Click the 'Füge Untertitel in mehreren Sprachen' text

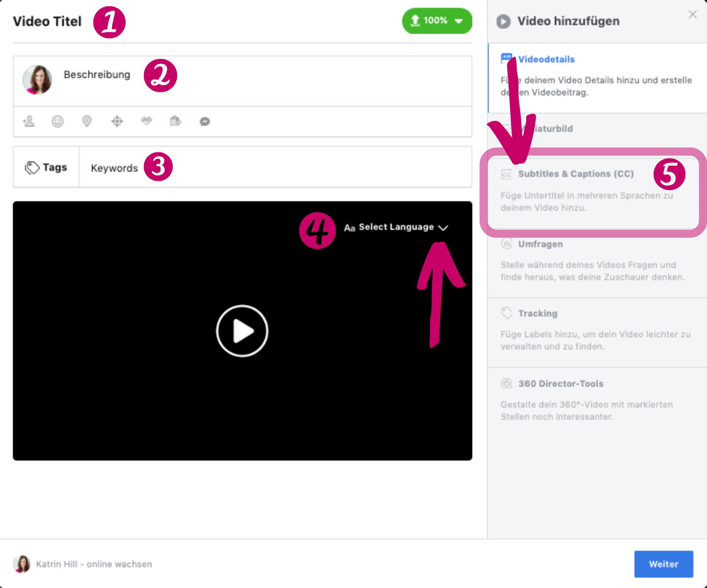(x=587, y=202)
